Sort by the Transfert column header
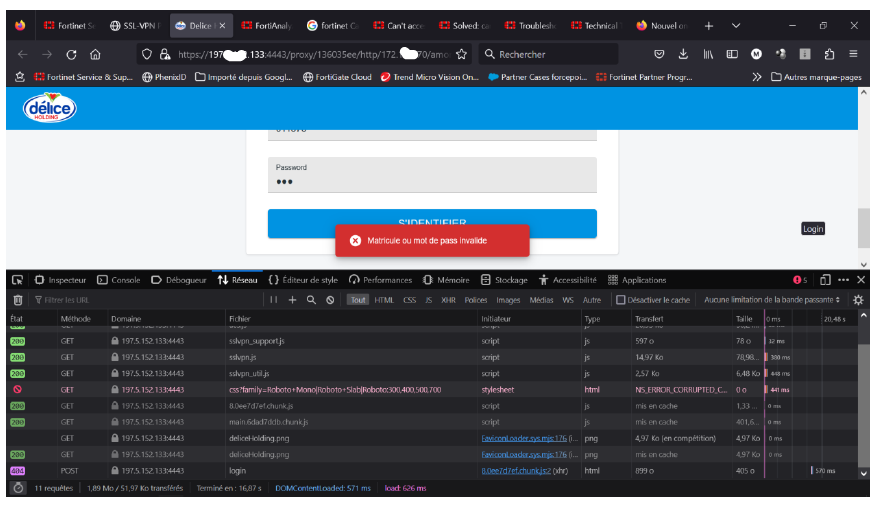The width and height of the screenshot is (892, 506). point(682,319)
